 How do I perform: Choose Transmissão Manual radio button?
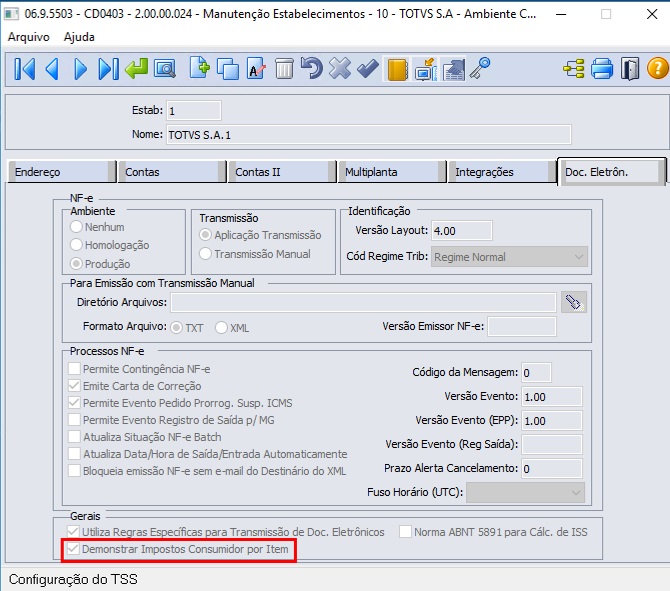click(206, 253)
